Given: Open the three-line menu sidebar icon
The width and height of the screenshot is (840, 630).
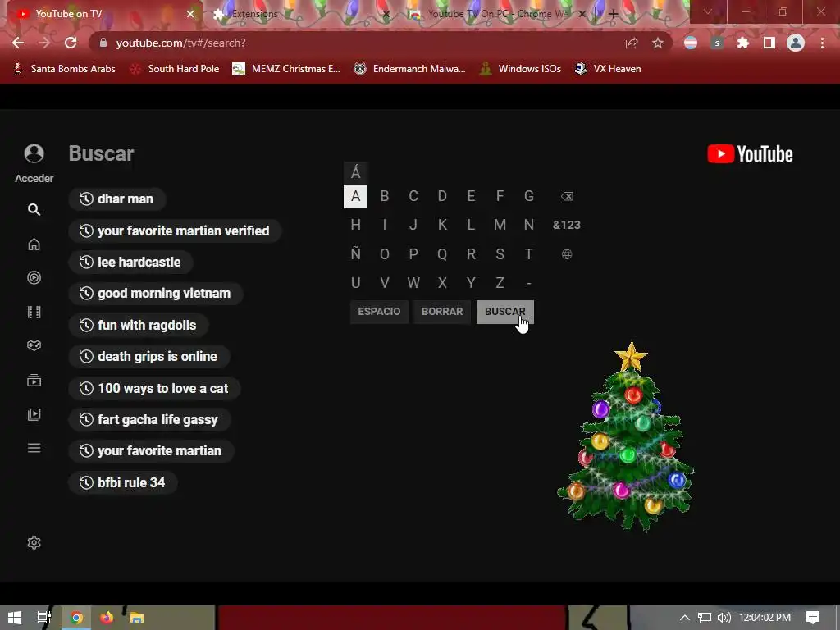Looking at the screenshot, I should [x=34, y=448].
